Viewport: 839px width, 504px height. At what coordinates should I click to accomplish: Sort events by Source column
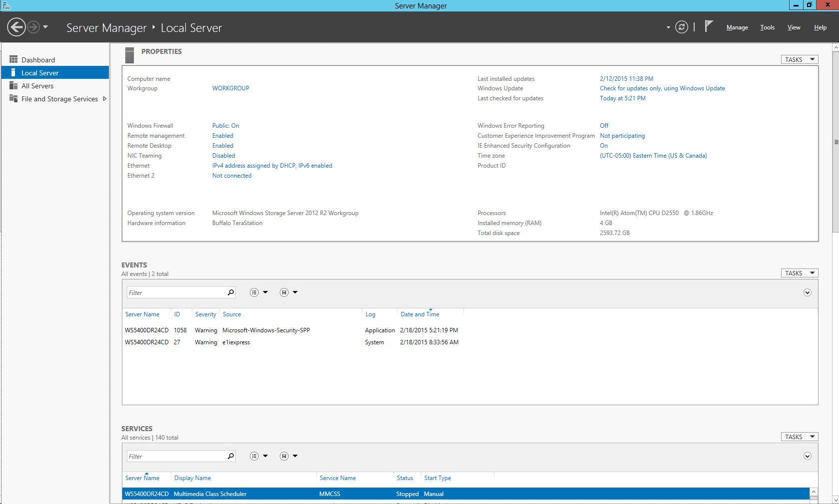(232, 314)
